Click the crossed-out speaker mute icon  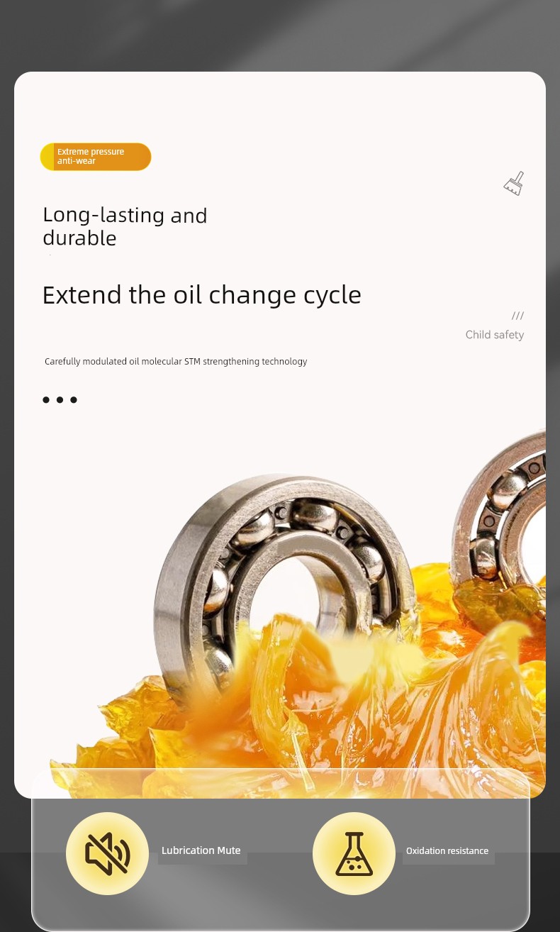point(107,853)
